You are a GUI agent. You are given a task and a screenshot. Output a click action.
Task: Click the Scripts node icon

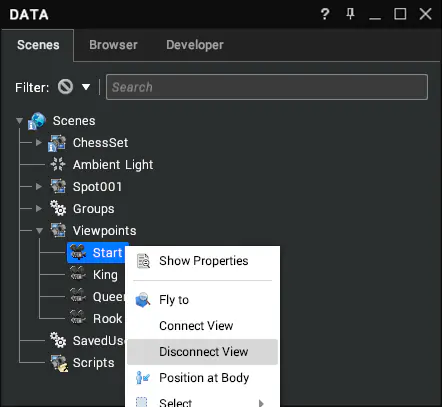[59, 363]
